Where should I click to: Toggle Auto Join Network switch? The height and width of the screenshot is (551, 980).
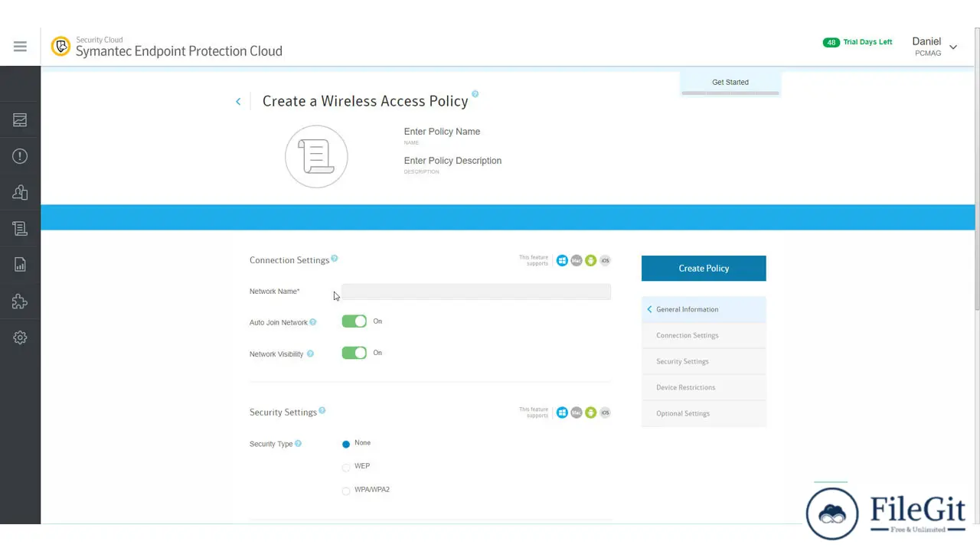(x=354, y=321)
